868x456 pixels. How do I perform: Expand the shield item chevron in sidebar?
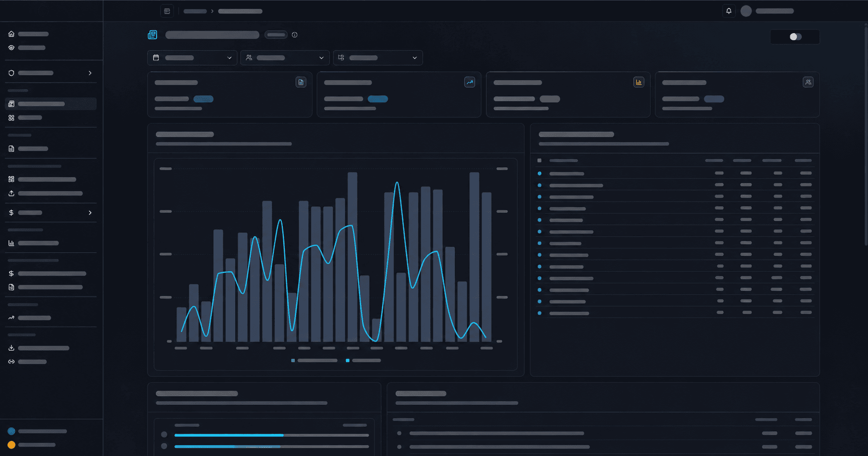point(90,73)
